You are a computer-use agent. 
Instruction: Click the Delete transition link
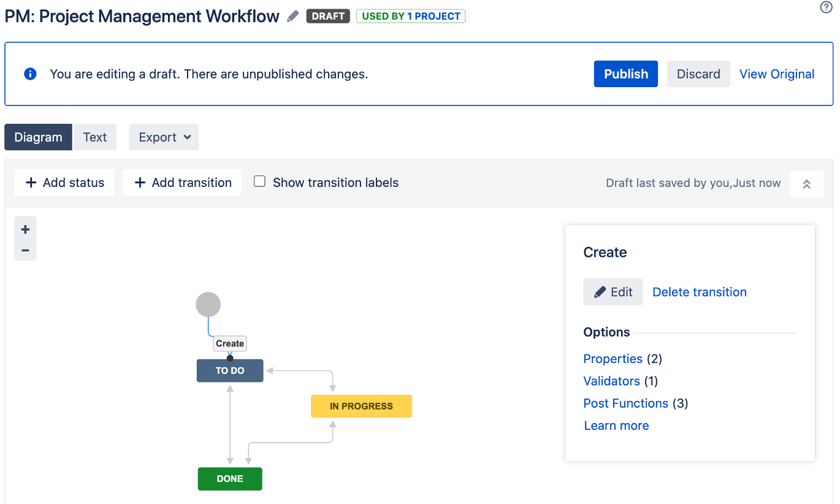[x=699, y=292]
